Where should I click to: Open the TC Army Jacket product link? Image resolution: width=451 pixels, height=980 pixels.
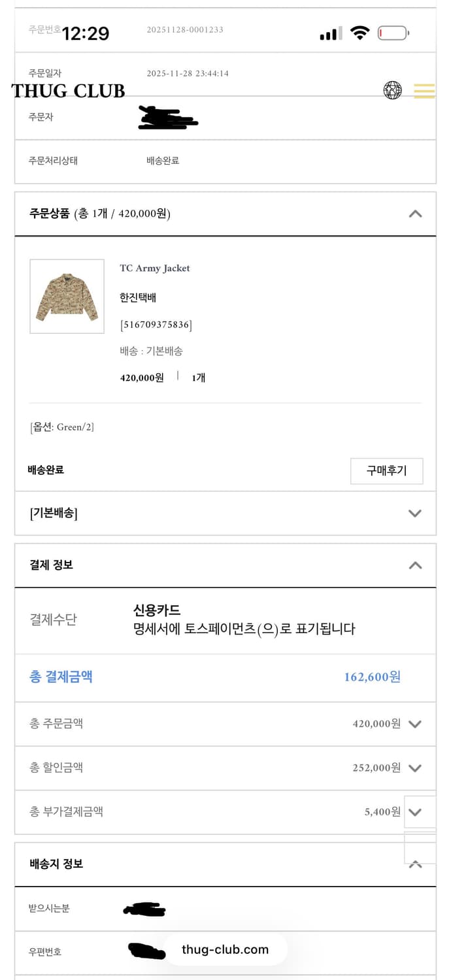tap(155, 268)
